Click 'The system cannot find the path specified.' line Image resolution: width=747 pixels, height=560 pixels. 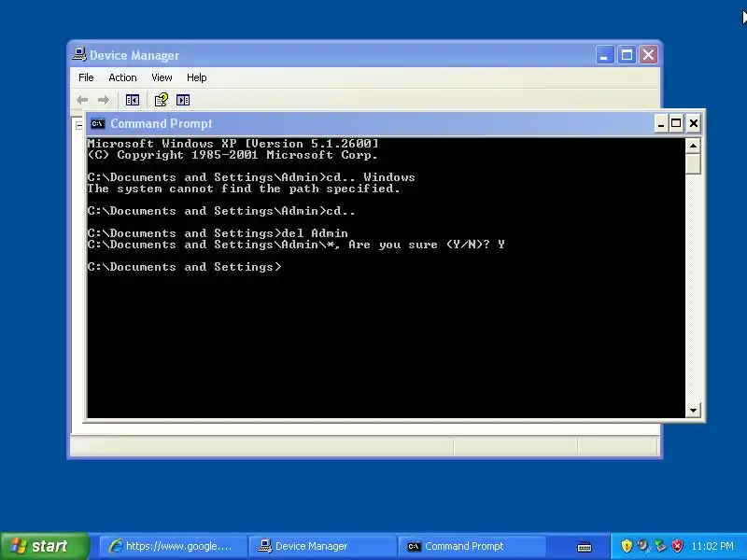coord(244,189)
